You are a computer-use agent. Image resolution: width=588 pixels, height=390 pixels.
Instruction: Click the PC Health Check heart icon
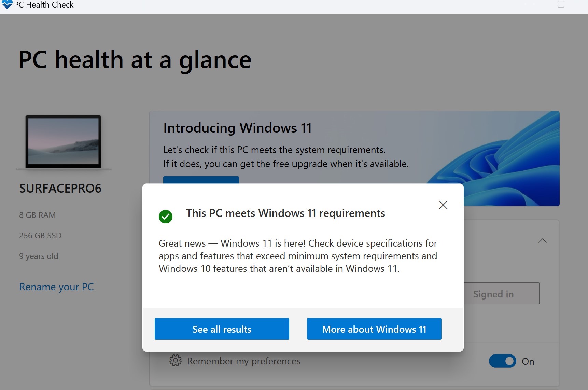[7, 5]
